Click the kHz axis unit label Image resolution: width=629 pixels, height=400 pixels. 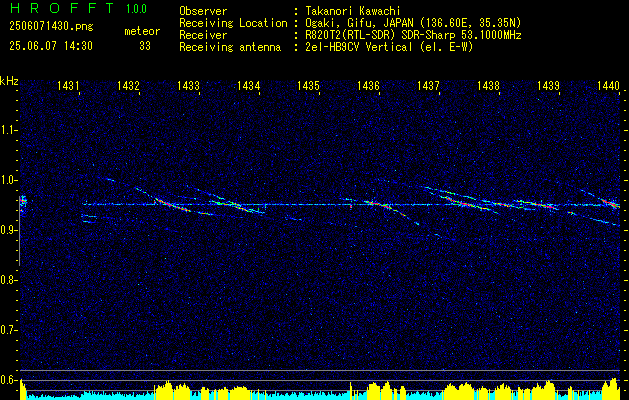click(x=9, y=81)
